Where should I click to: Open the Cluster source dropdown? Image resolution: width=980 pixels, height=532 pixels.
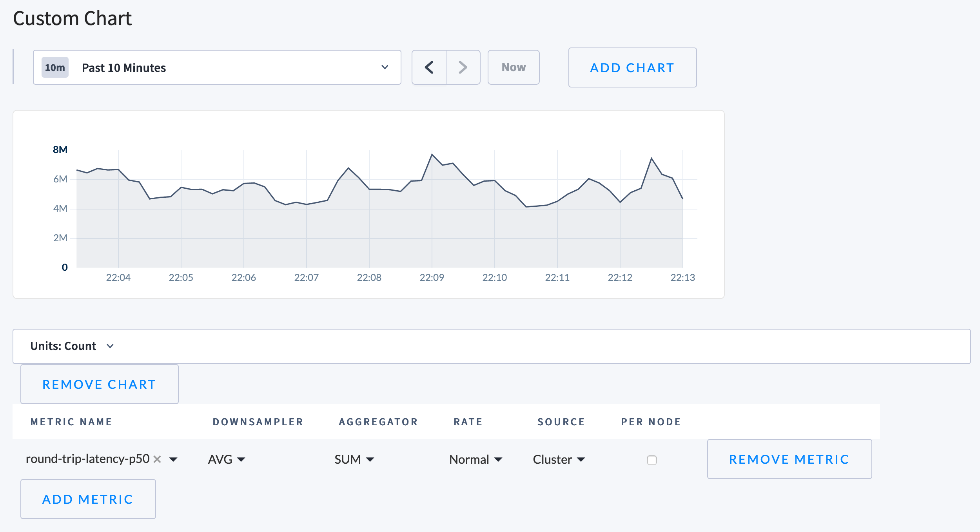click(559, 459)
